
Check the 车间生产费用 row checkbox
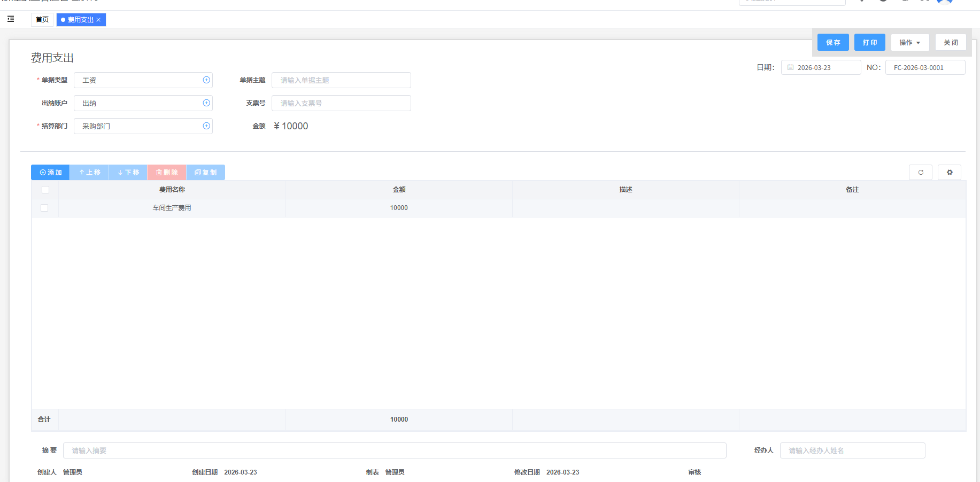point(44,208)
